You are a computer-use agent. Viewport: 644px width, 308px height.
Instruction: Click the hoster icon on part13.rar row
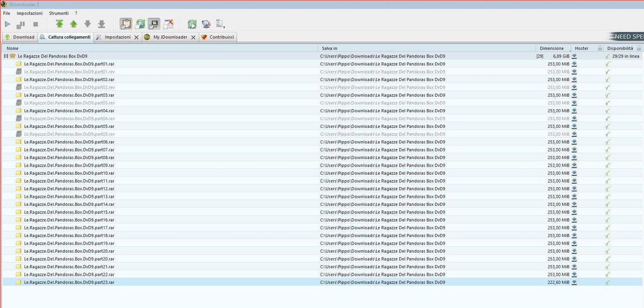(574, 197)
